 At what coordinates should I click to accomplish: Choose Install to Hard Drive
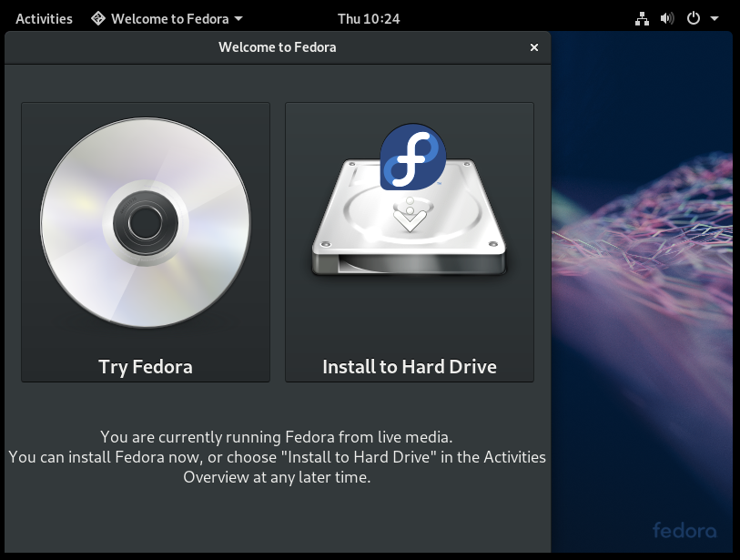pos(410,242)
